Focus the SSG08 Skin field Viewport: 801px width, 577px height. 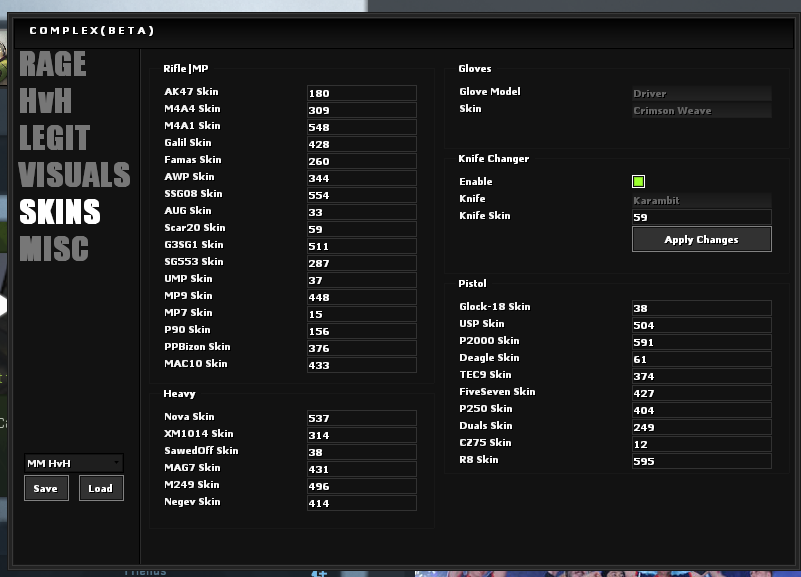pyautogui.click(x=362, y=195)
